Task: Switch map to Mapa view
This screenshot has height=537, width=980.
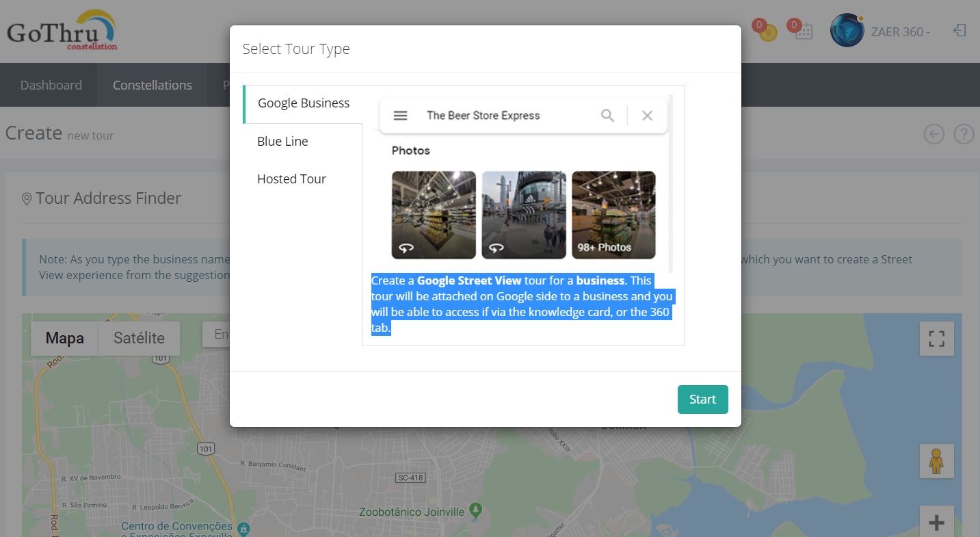Action: click(64, 339)
